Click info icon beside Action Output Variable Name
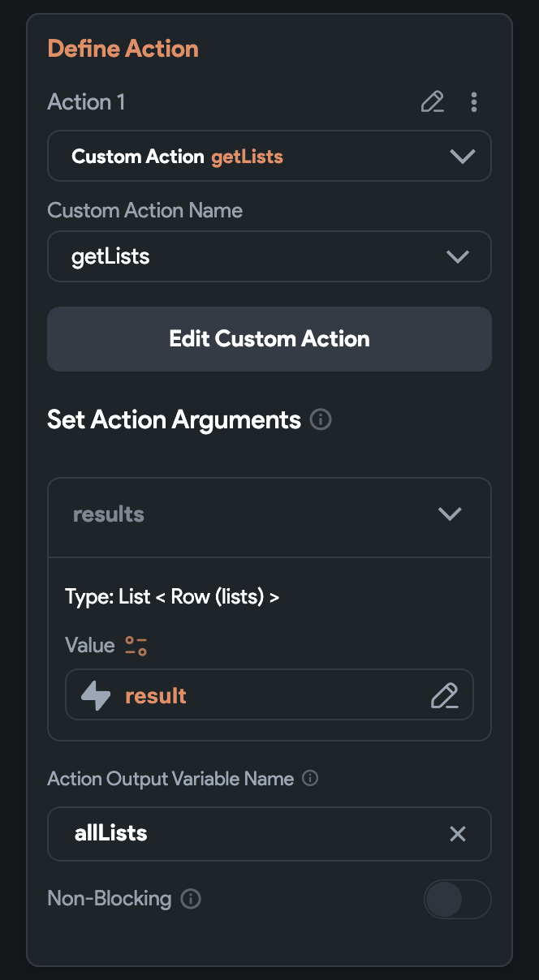This screenshot has height=980, width=539. tap(309, 779)
